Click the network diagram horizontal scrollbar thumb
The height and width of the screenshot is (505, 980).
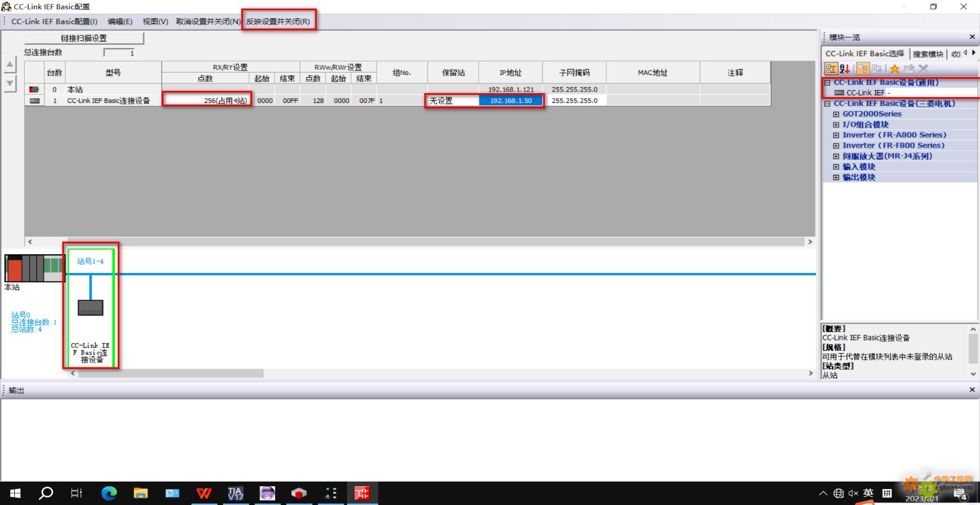(x=171, y=373)
